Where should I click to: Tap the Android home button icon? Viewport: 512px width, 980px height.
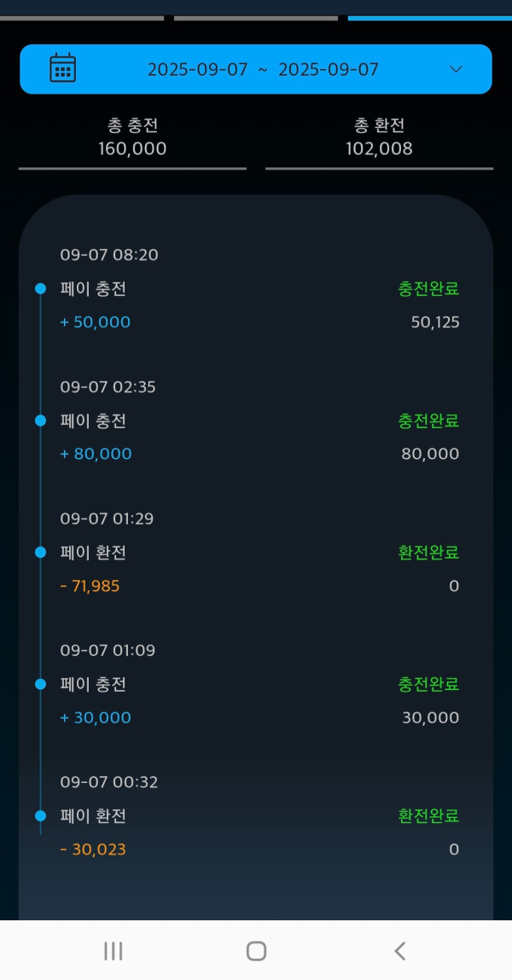(256, 951)
